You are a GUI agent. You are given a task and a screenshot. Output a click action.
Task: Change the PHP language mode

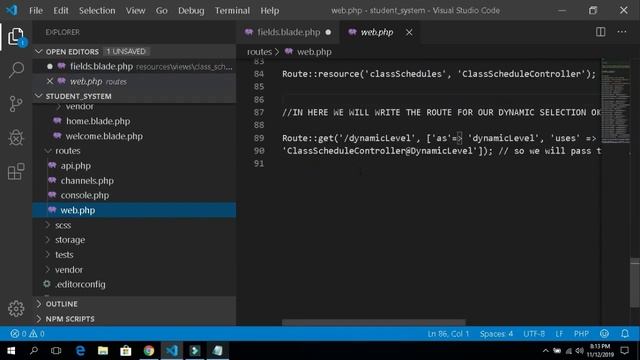[x=581, y=334]
